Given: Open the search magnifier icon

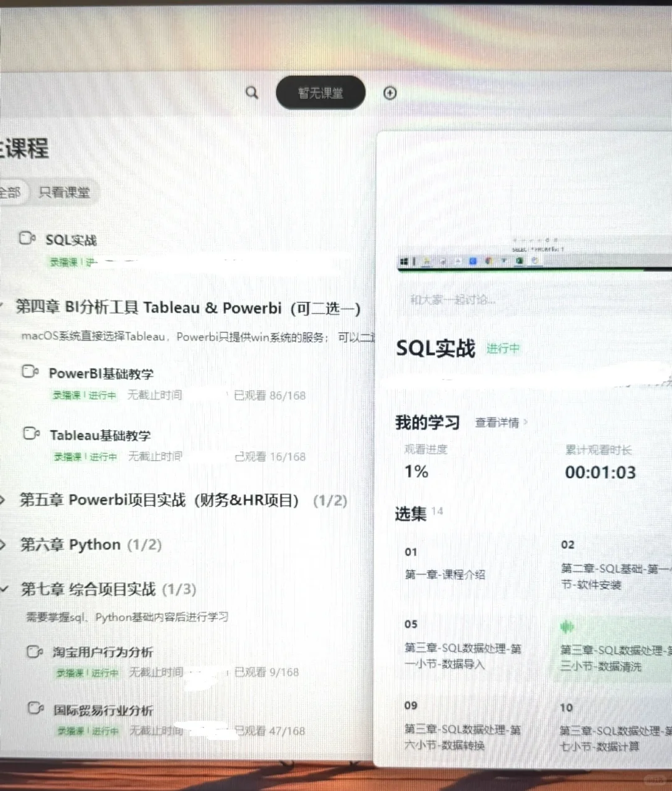Looking at the screenshot, I should (x=252, y=93).
